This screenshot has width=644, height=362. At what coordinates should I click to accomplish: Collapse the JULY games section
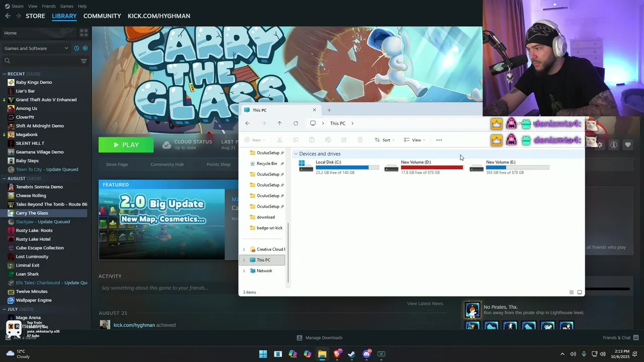pos(4,309)
